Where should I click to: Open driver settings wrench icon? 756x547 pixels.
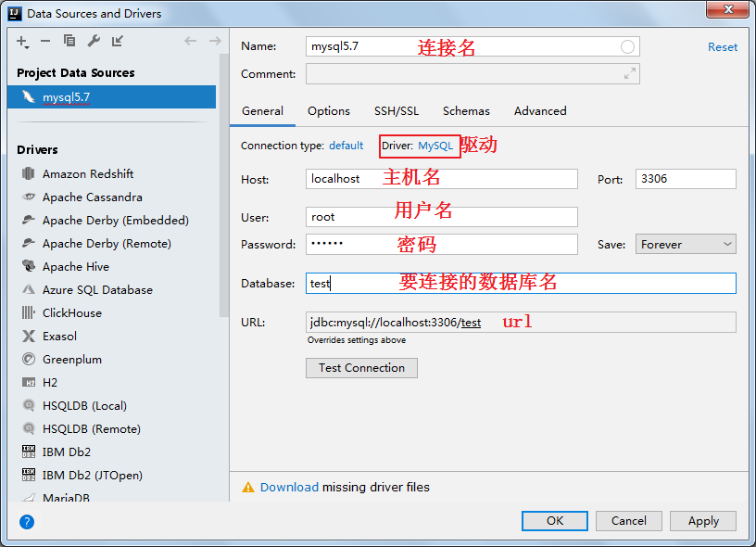(94, 41)
